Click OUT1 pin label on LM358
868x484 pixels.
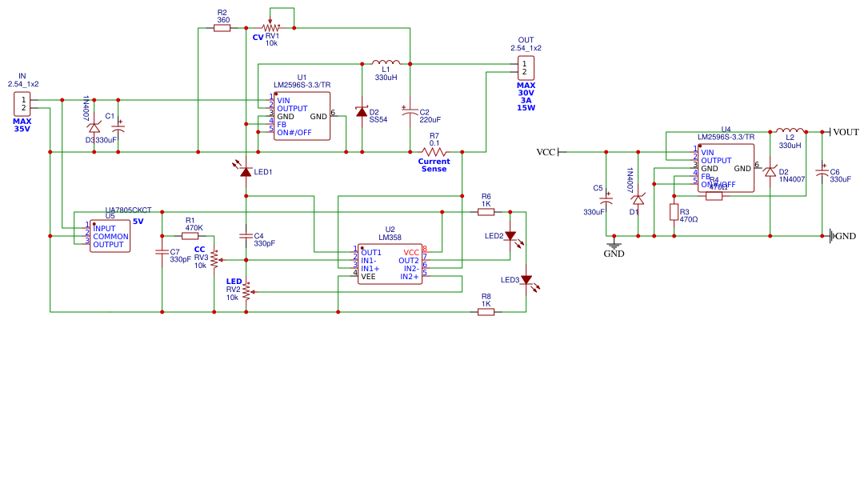tap(371, 253)
